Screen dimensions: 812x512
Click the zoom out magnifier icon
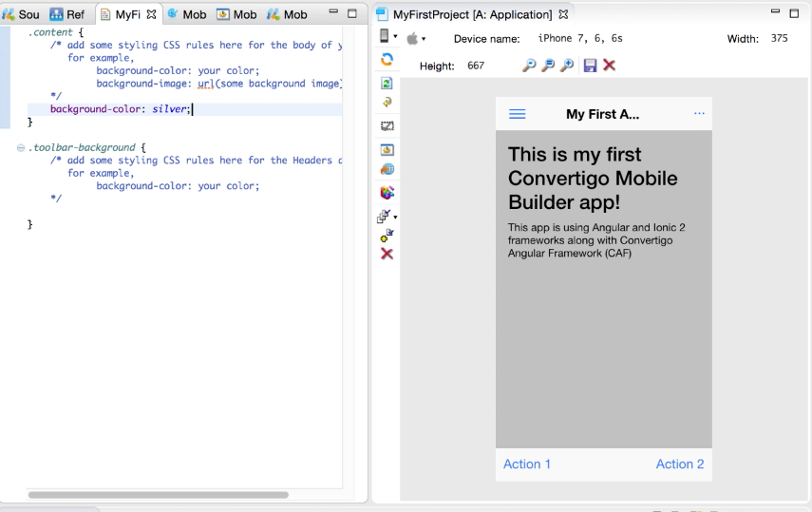(531, 65)
